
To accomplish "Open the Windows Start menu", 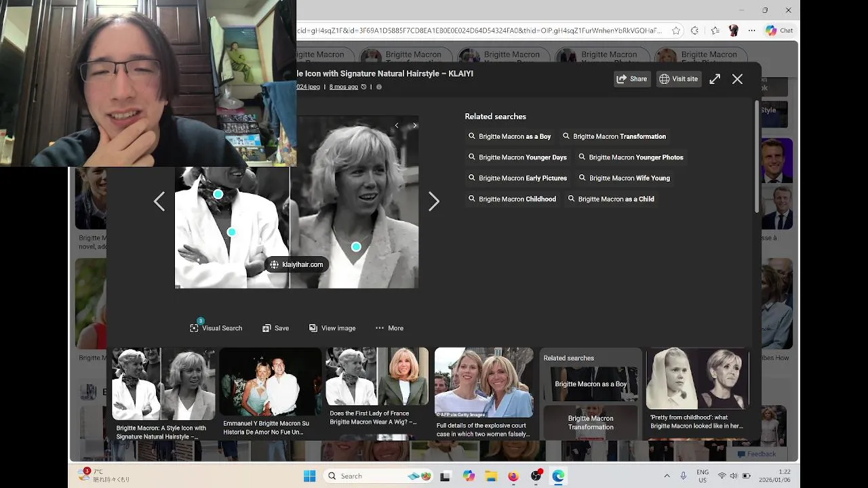I will pos(309,476).
